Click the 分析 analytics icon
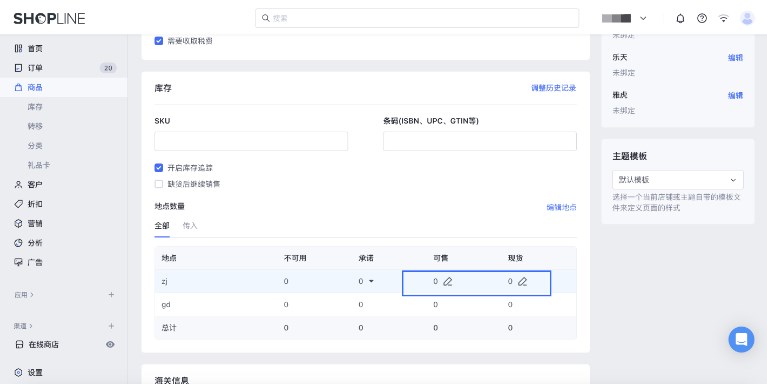 pos(19,243)
